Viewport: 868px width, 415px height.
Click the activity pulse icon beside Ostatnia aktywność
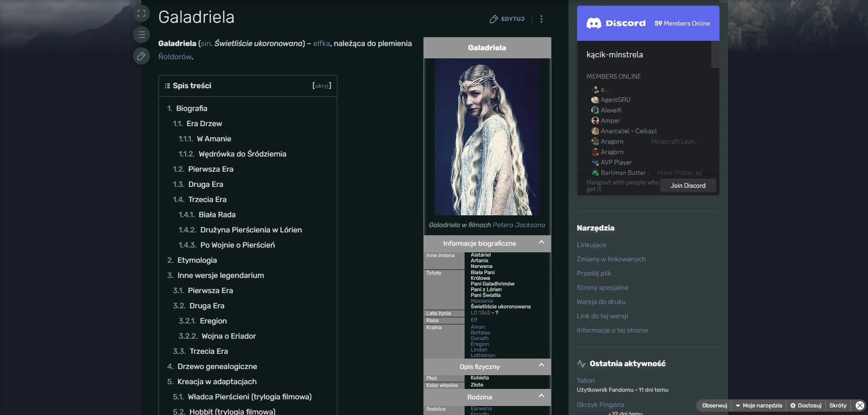click(x=581, y=364)
